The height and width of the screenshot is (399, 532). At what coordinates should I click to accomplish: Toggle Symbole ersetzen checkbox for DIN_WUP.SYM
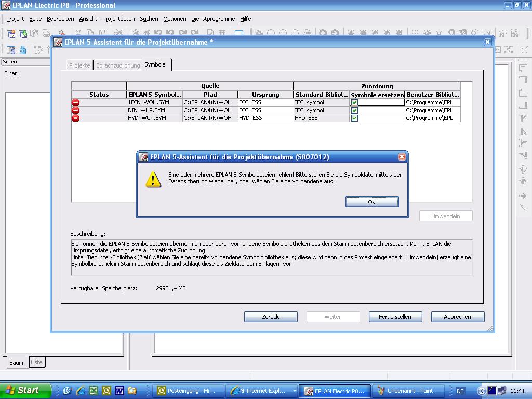point(354,110)
